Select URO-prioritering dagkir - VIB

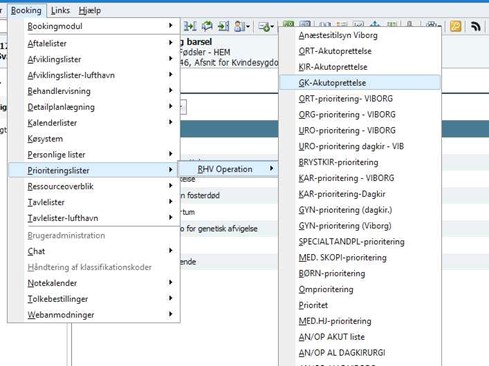[x=360, y=146]
